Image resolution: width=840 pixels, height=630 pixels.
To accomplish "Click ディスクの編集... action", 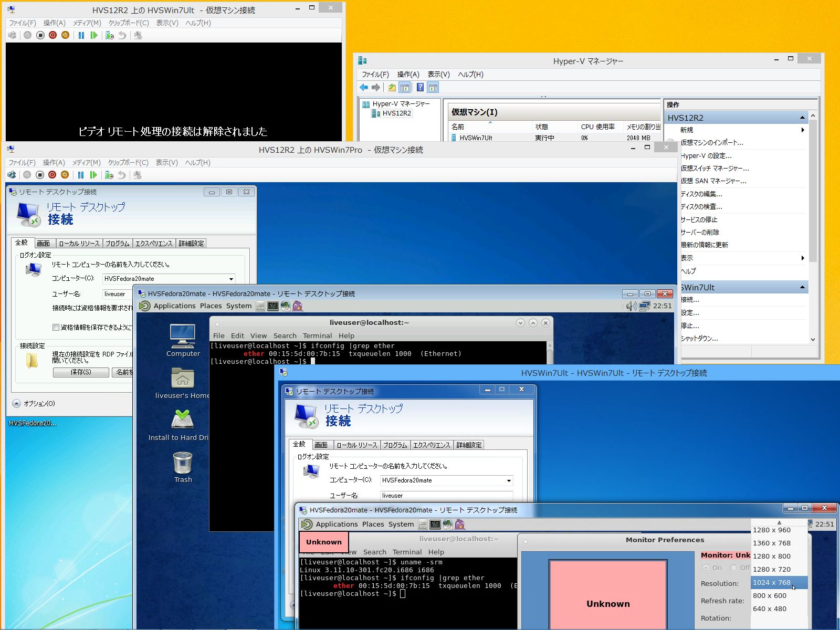I will [701, 194].
